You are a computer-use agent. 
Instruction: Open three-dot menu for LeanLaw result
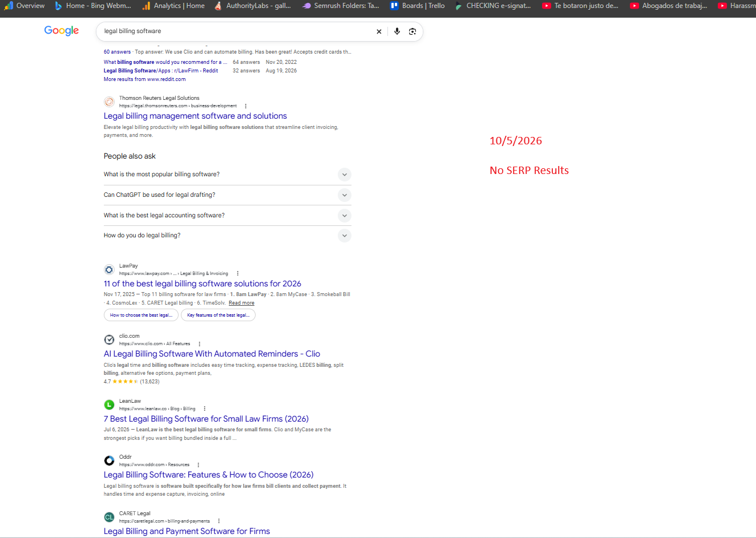[204, 408]
